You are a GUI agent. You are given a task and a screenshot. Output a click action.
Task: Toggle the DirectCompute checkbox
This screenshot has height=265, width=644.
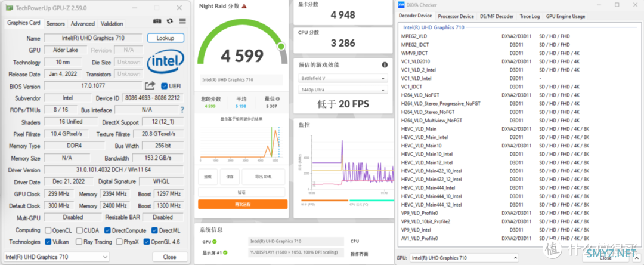(107, 230)
